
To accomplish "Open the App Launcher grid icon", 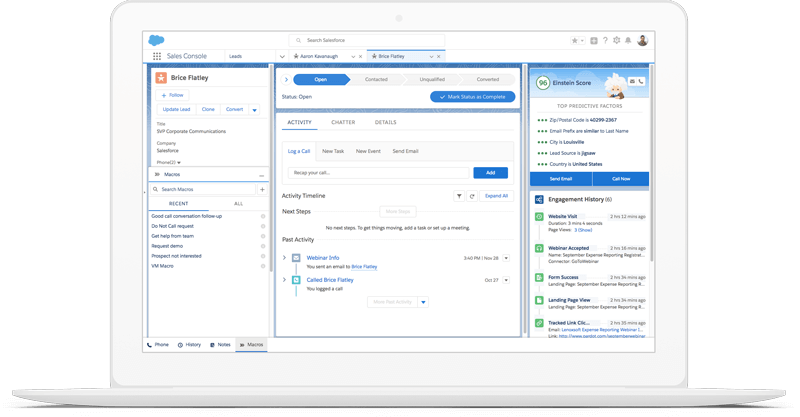I will (x=157, y=57).
